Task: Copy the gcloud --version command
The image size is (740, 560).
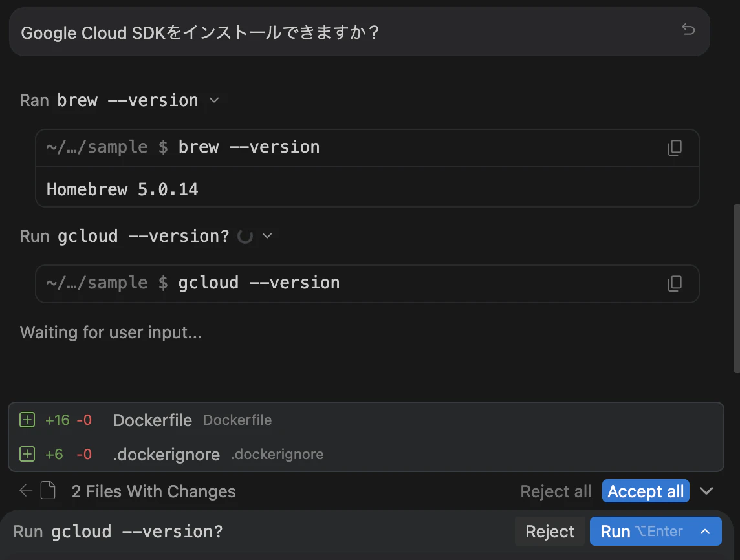Action: (675, 283)
